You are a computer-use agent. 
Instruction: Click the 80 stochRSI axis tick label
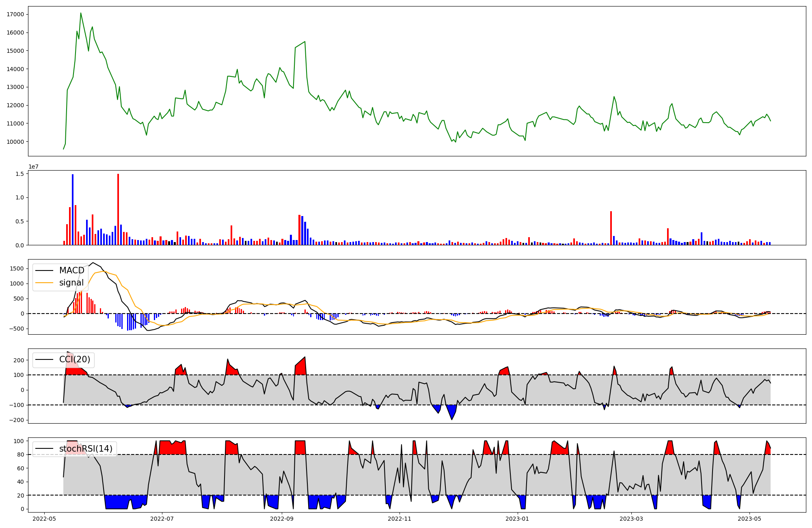point(21,454)
